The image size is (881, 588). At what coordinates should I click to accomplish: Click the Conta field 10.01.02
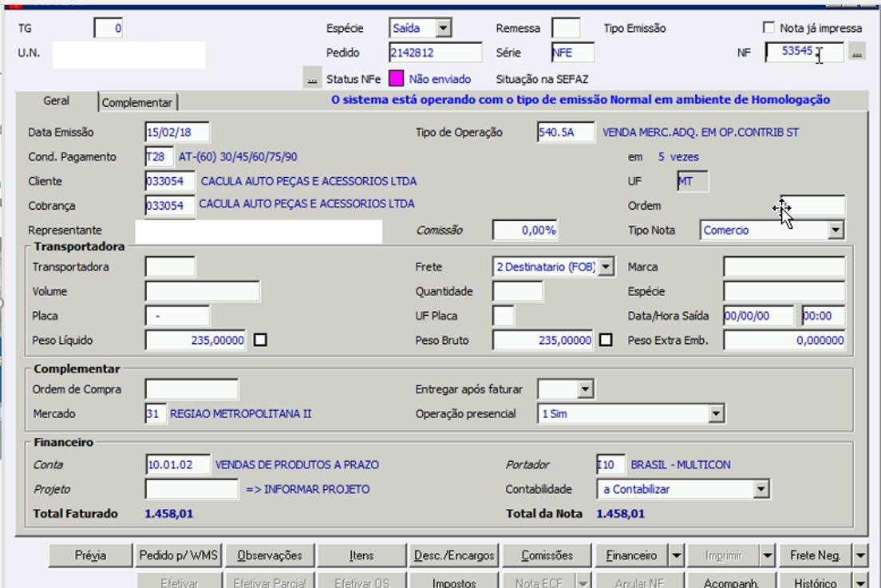(x=177, y=464)
